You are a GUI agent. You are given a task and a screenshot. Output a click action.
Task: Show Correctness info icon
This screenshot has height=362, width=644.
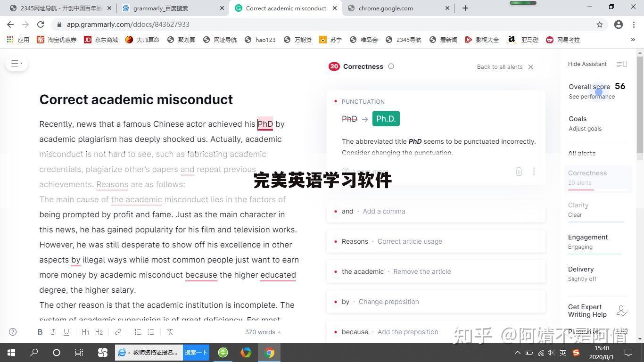pyautogui.click(x=391, y=66)
